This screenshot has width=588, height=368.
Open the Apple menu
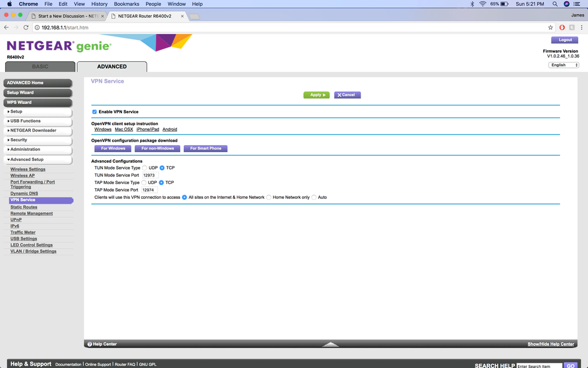pyautogui.click(x=9, y=4)
